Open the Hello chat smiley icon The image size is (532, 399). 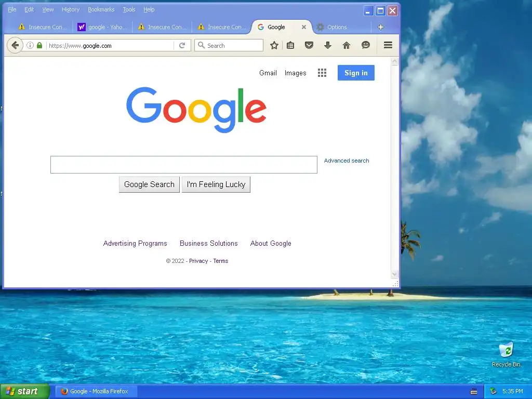(x=365, y=45)
